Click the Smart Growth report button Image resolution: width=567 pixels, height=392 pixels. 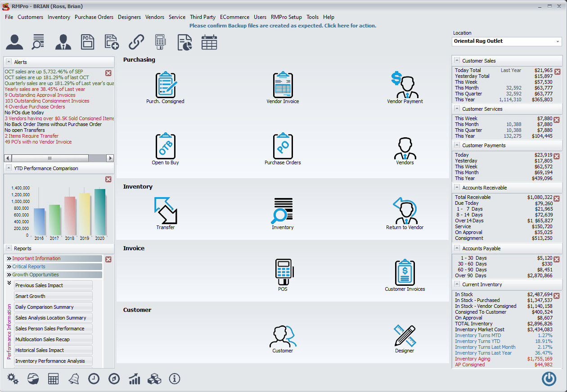click(53, 296)
